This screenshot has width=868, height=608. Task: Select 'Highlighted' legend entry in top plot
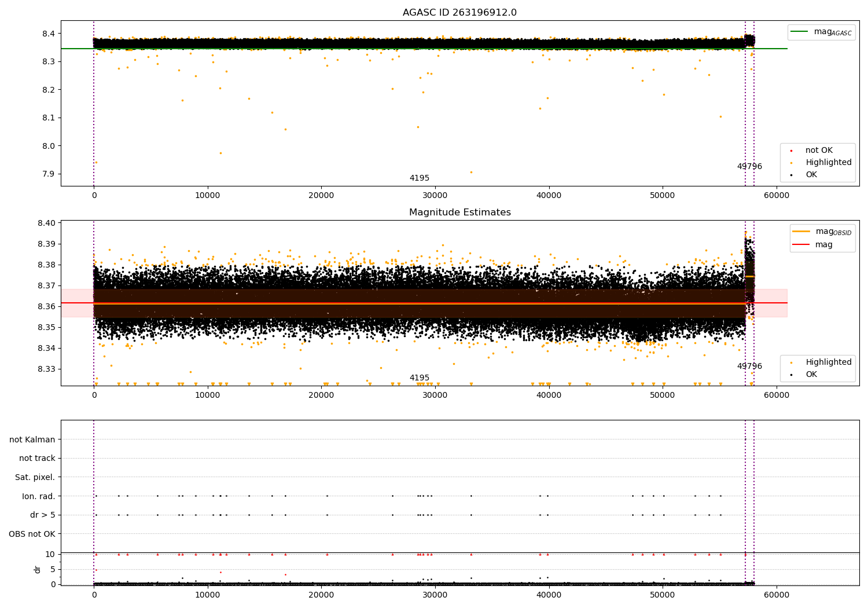click(x=828, y=163)
